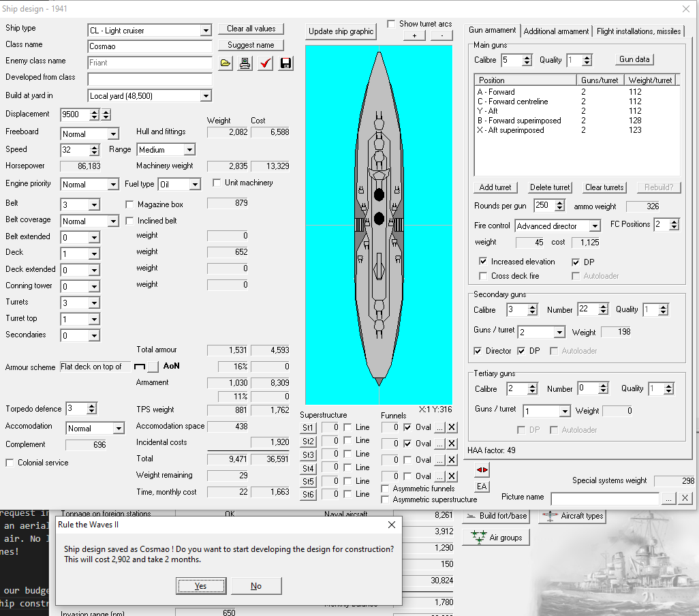
Task: Open second funnel options ellipsis button
Action: point(440,444)
